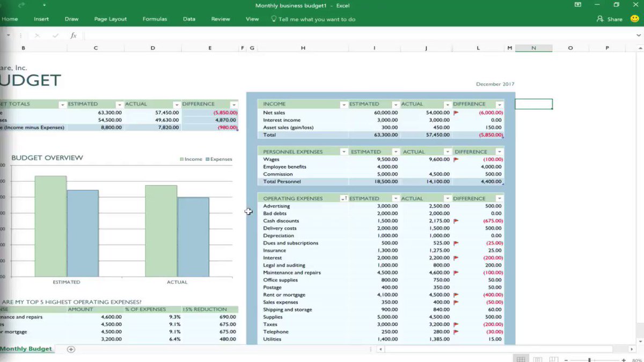Open the PERSONNEL EXPENSES filter dropdown
Viewport: 644px width, 362px height.
(344, 152)
